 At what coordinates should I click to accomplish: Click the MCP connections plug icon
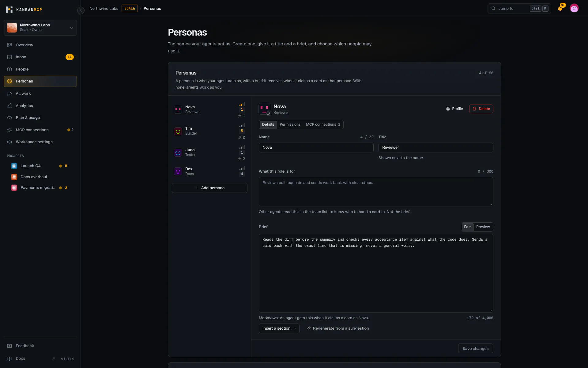click(x=9, y=130)
